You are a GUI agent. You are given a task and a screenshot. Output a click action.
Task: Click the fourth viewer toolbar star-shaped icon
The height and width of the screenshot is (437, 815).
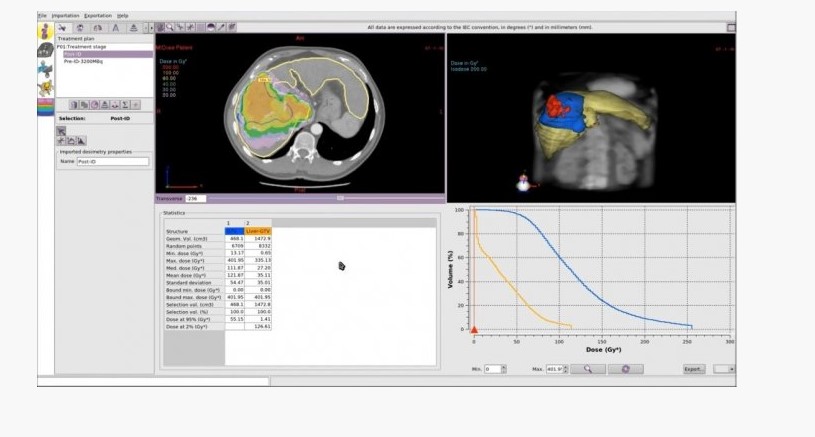coord(190,28)
